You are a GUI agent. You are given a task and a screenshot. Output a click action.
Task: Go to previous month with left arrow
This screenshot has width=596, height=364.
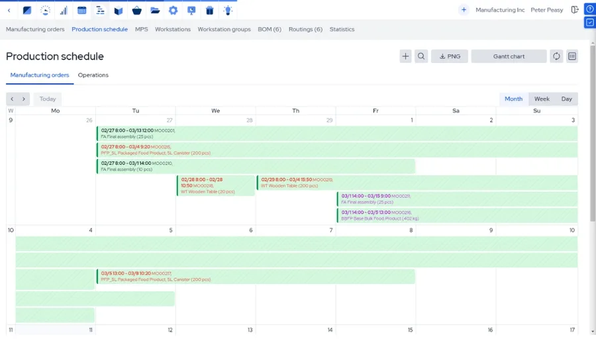click(x=12, y=99)
